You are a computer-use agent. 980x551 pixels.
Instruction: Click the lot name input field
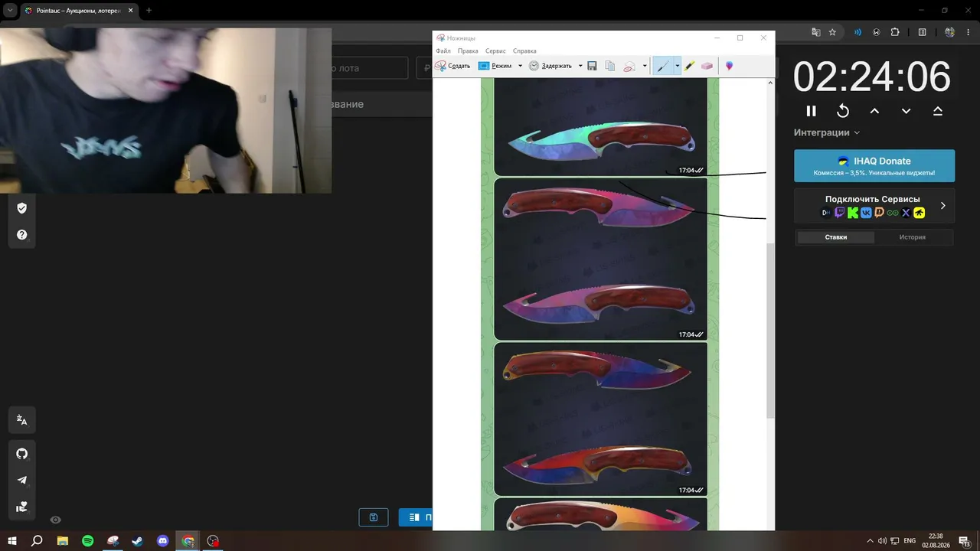370,68
